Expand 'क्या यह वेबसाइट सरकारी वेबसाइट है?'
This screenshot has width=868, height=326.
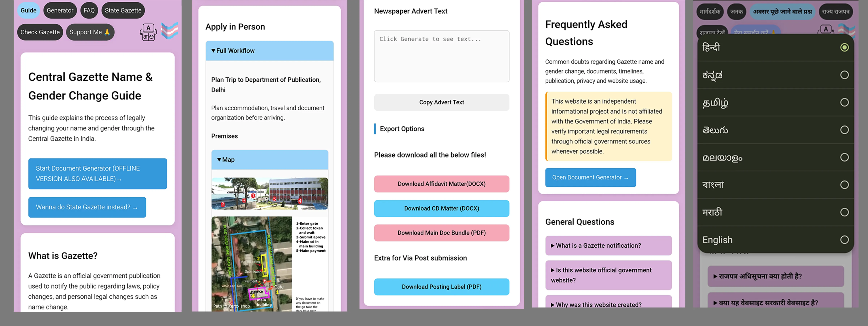(x=776, y=300)
